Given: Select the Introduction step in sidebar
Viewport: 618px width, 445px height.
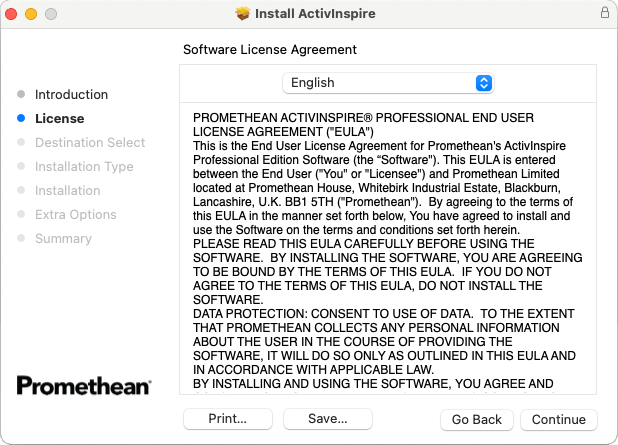Looking at the screenshot, I should [71, 94].
